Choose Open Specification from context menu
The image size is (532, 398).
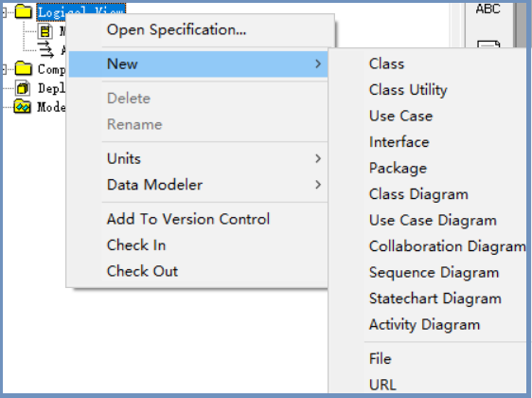[x=176, y=30]
